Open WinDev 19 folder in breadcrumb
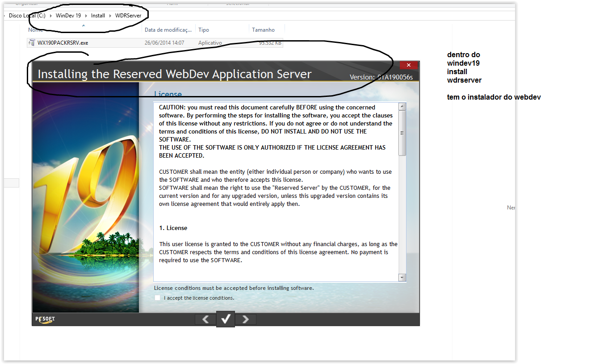Screen dimensions: 616x364 (68, 16)
